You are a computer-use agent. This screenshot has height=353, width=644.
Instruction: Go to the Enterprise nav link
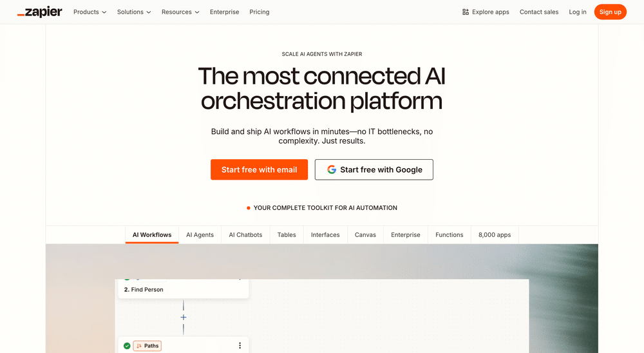click(x=224, y=12)
